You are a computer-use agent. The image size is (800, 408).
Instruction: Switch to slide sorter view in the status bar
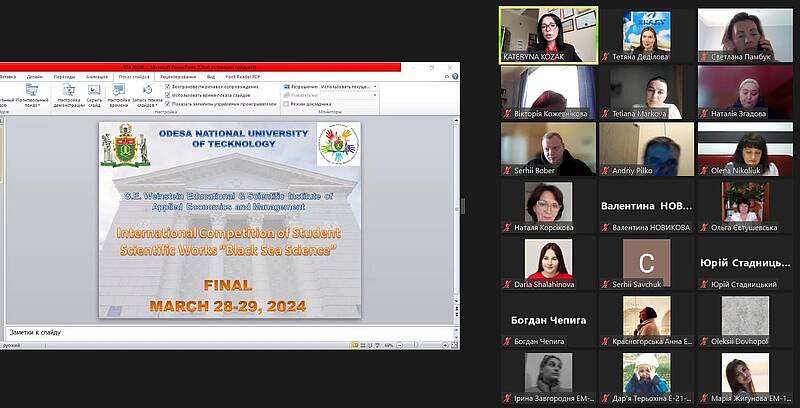point(363,345)
